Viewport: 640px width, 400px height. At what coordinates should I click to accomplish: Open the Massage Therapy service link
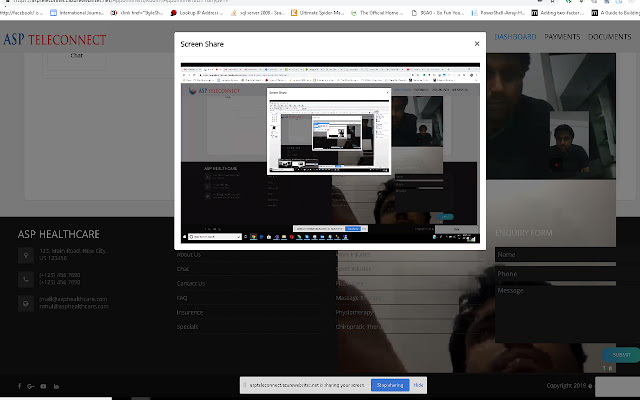coord(359,298)
